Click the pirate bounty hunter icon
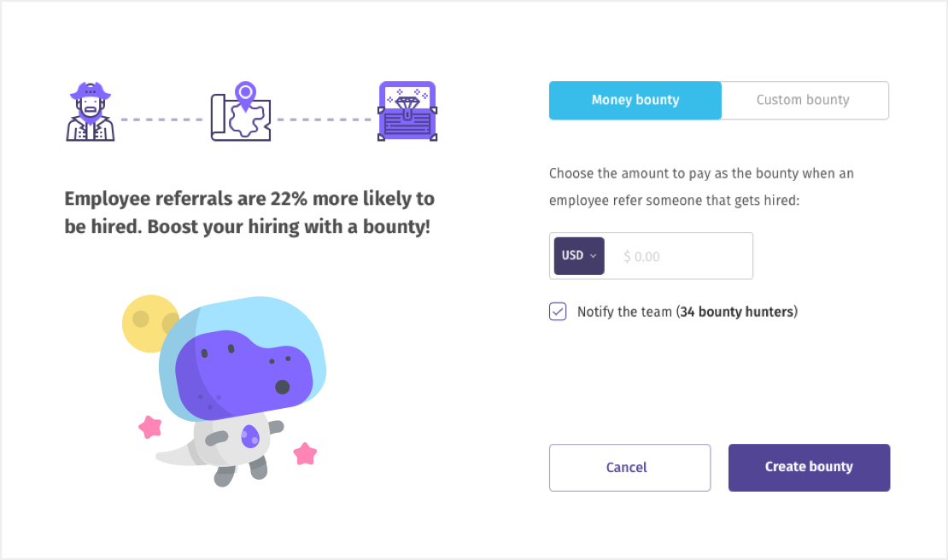948x560 pixels. tap(90, 111)
